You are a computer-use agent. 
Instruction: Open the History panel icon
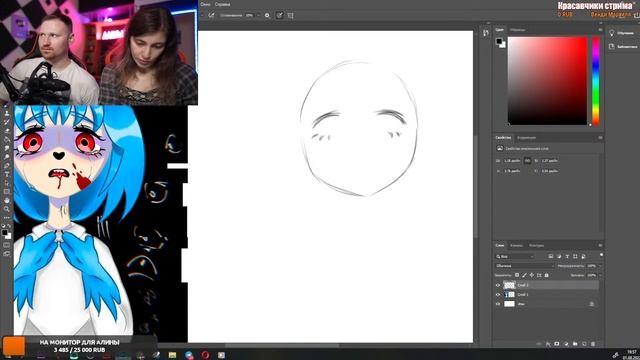(485, 33)
